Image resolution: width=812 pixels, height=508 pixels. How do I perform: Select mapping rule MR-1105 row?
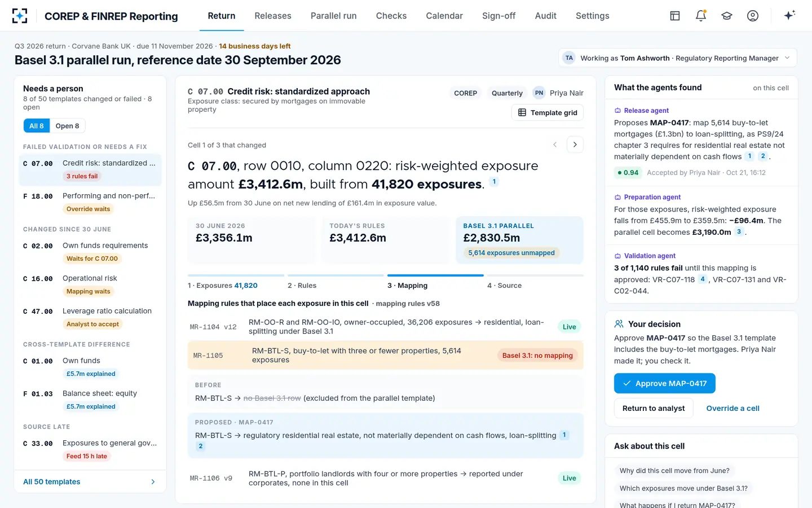386,356
